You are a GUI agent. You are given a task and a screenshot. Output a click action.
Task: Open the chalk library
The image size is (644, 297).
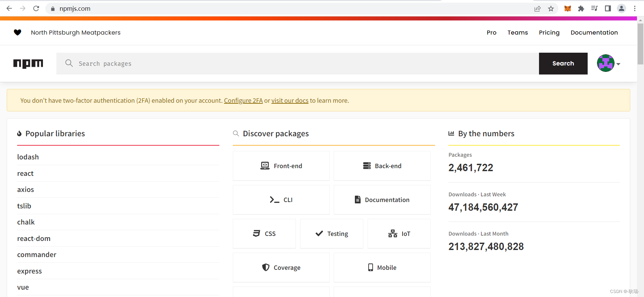(26, 222)
